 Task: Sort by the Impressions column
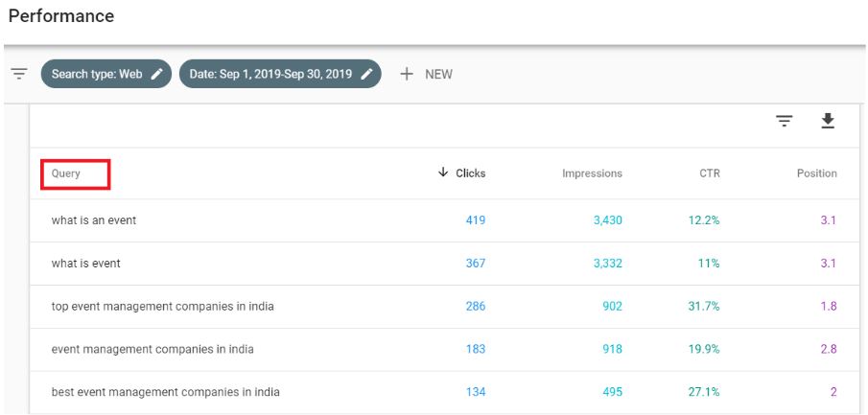coord(592,173)
